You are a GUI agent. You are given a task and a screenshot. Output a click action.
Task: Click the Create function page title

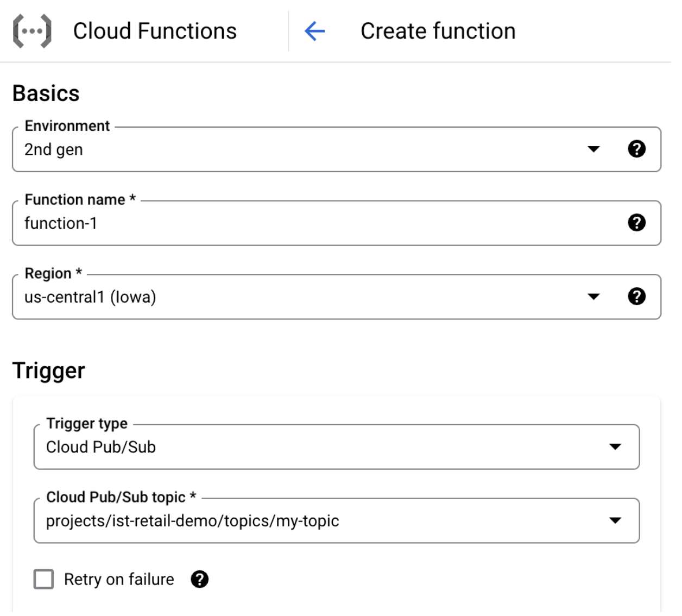(x=438, y=32)
